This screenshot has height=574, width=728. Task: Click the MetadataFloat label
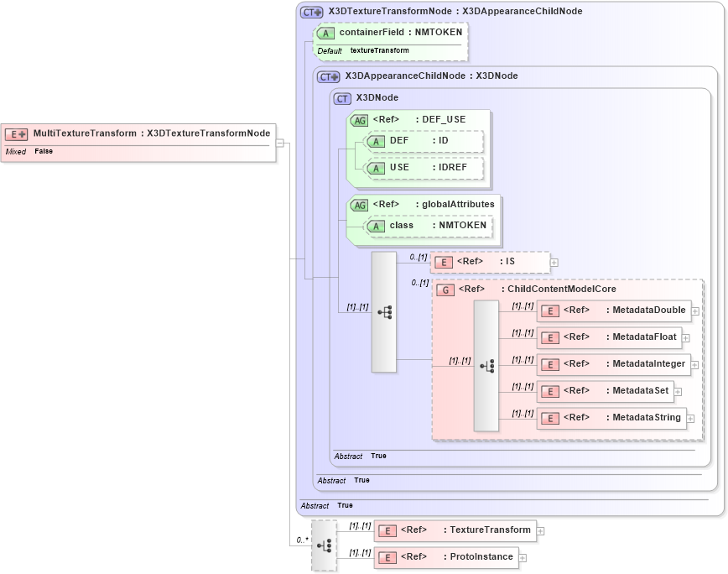644,337
